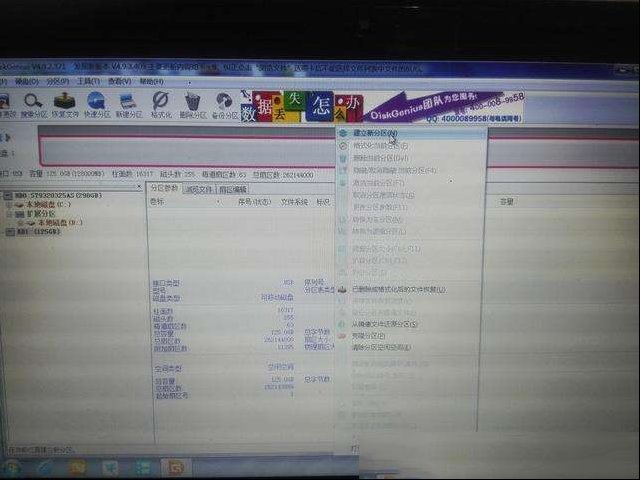Screen dimensions: 640x480
Task: Select HD0 ST9320325AS (298GB) disk in tree
Action: point(58,196)
